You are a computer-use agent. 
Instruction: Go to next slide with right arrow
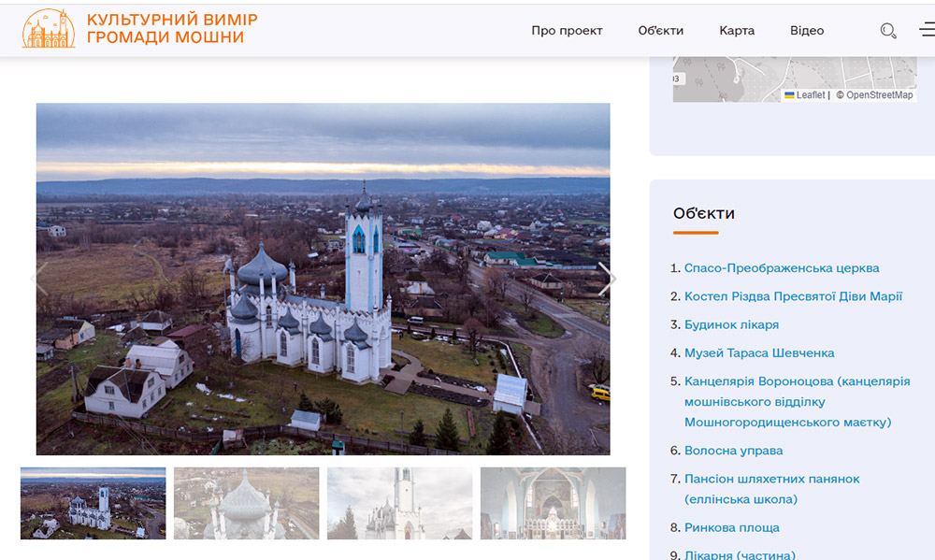point(606,279)
